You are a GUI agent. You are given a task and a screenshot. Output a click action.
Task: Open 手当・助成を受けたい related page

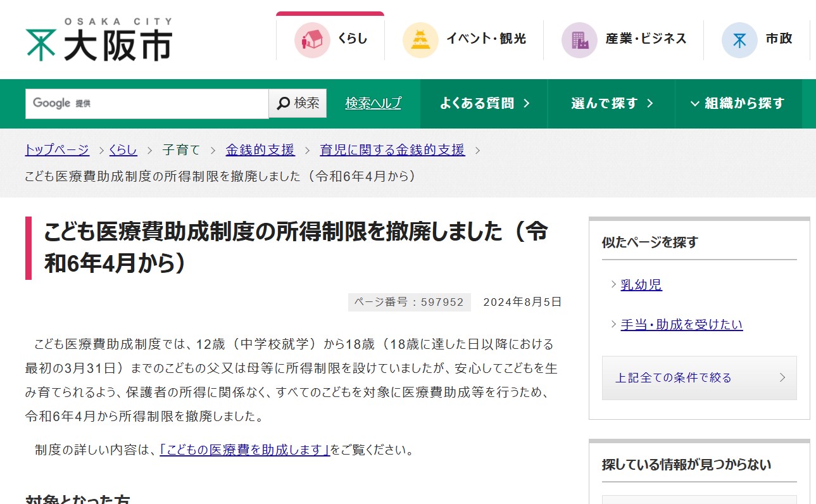pyautogui.click(x=681, y=325)
